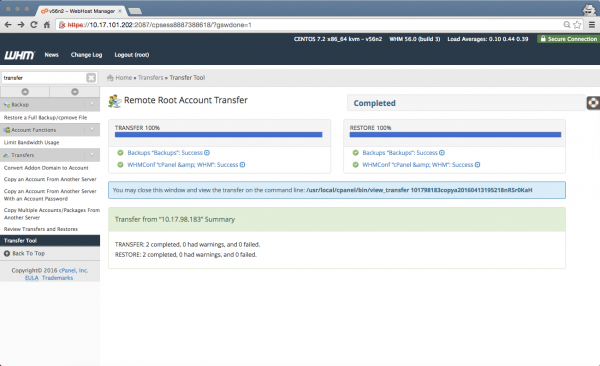Click green check beside Restore WHMConf success

355,165
